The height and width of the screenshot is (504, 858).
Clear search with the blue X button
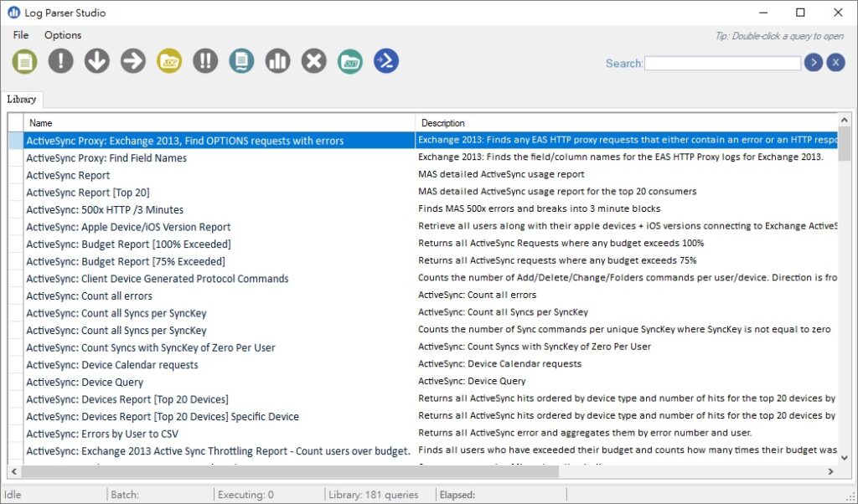pos(835,63)
